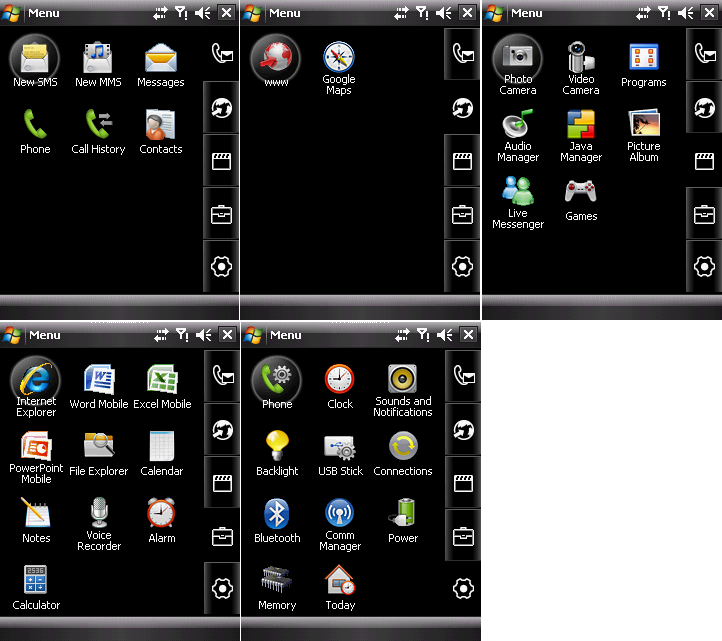Select communication tab in New SMS screen sidebar
The height and width of the screenshot is (641, 722).
pyautogui.click(x=221, y=55)
